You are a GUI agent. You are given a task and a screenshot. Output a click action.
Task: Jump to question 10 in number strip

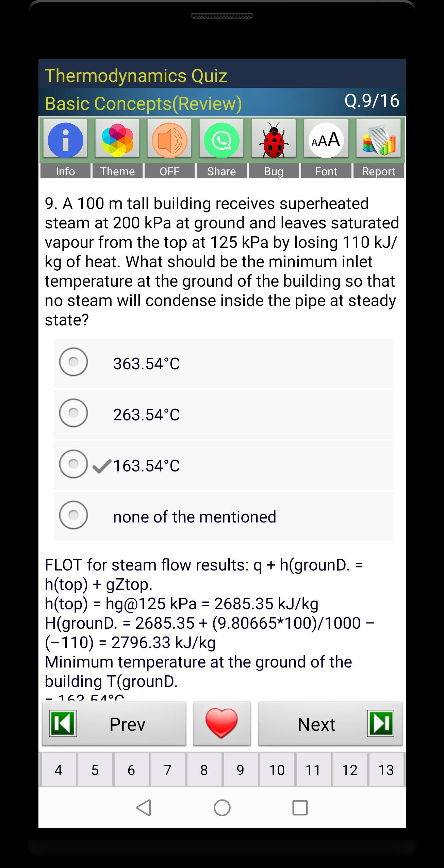point(277,770)
